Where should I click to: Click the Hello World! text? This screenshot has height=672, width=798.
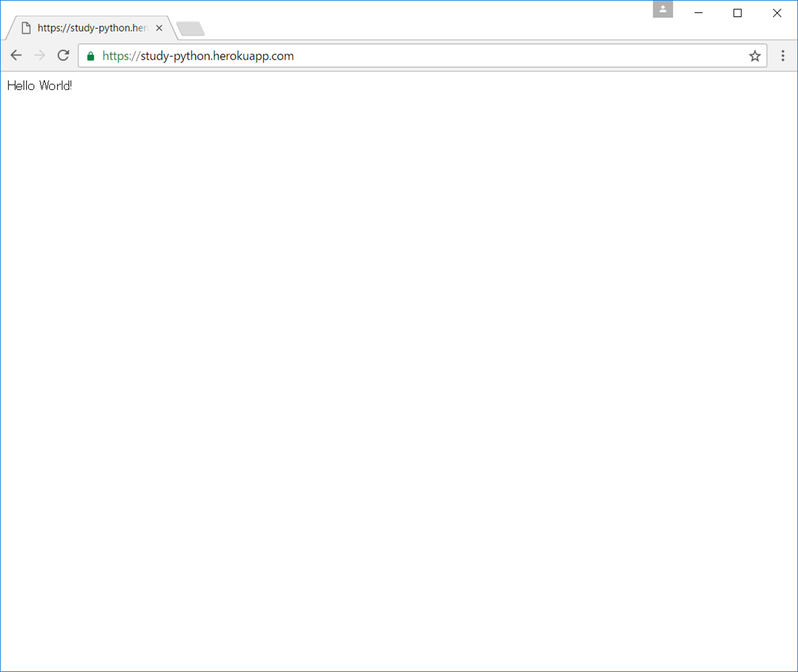pos(40,86)
